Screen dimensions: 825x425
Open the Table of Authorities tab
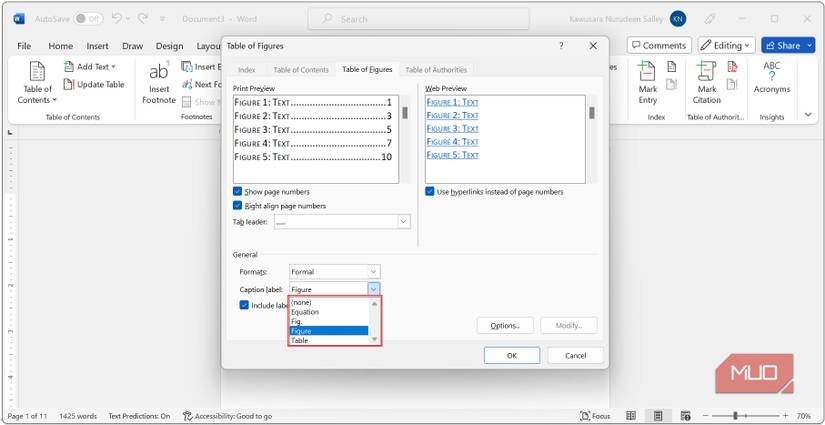(435, 70)
